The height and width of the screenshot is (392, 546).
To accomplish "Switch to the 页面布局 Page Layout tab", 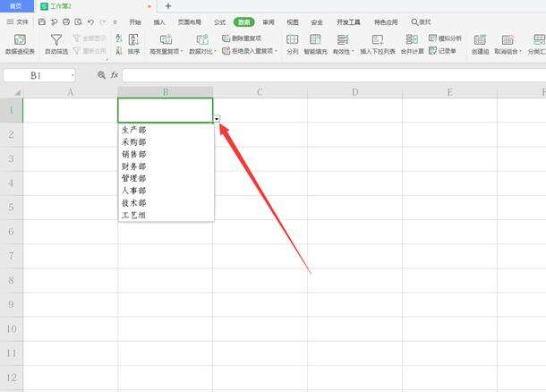I will click(x=190, y=22).
